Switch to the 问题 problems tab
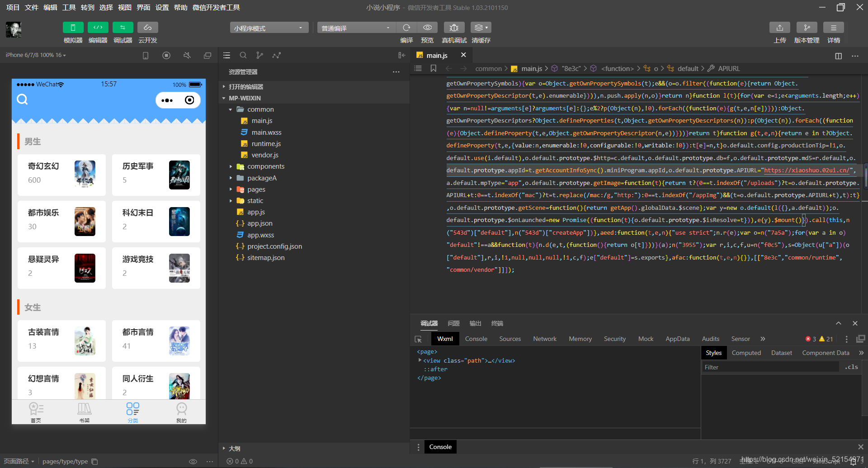868x468 pixels. pos(453,323)
